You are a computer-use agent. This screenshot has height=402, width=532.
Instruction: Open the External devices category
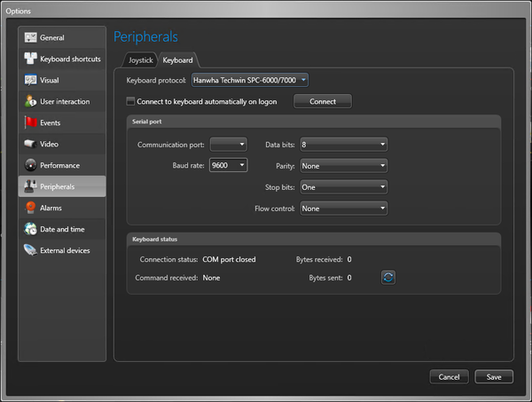tap(62, 250)
